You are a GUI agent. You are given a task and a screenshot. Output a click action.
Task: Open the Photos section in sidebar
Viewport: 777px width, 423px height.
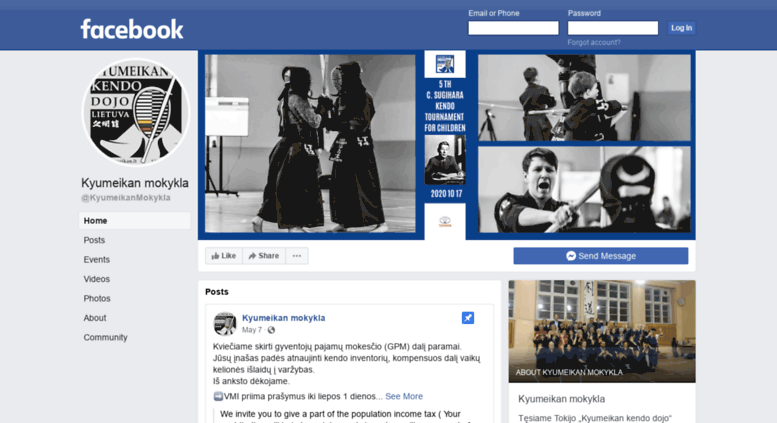pyautogui.click(x=97, y=299)
